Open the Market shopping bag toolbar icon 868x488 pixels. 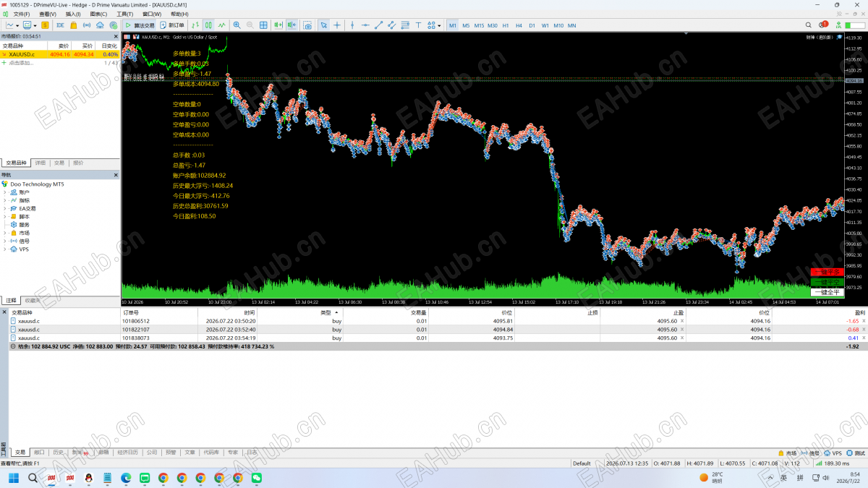coord(73,25)
